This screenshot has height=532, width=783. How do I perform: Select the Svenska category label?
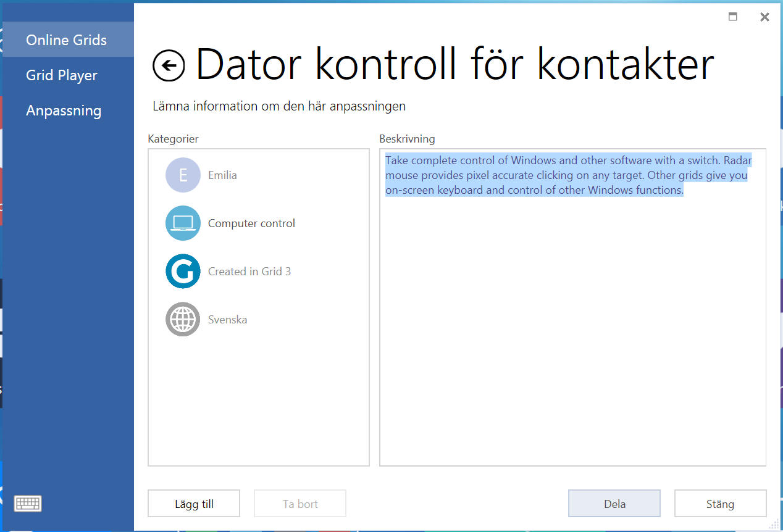tap(228, 320)
